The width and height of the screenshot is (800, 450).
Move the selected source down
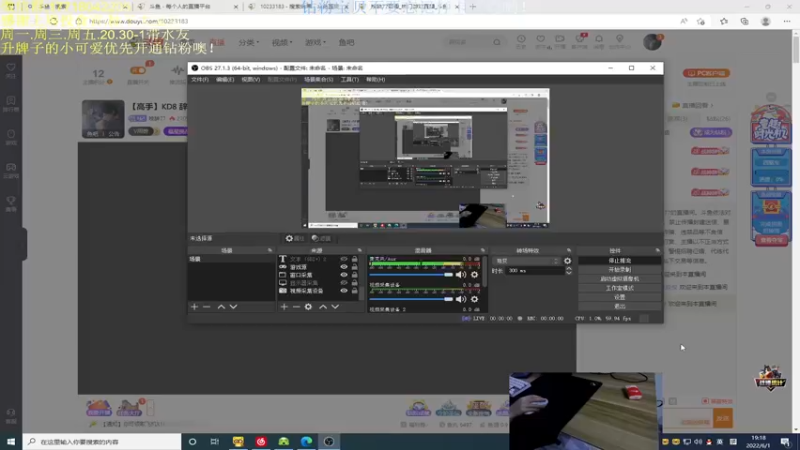[x=335, y=307]
